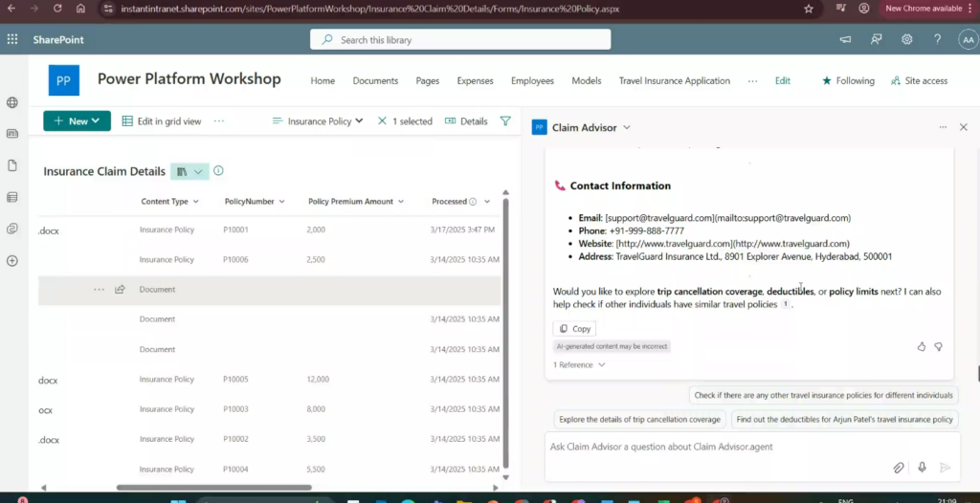Viewport: 980px width, 503px height.
Task: Click the lists icon in left rail
Action: (11, 197)
